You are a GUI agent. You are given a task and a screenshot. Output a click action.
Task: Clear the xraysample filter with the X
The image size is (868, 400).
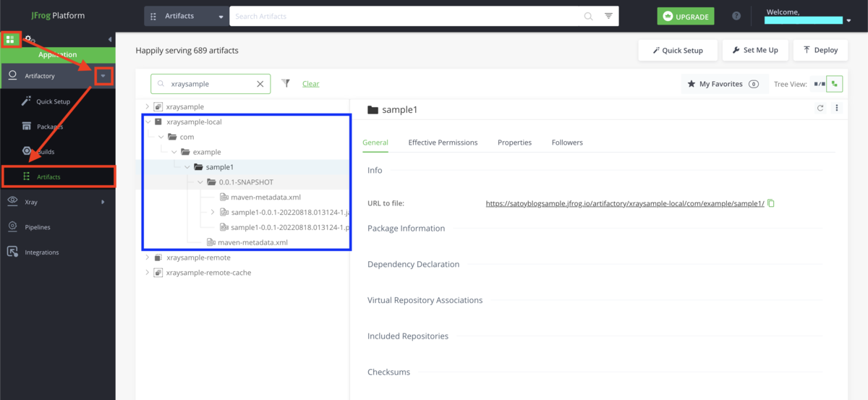[x=260, y=84]
